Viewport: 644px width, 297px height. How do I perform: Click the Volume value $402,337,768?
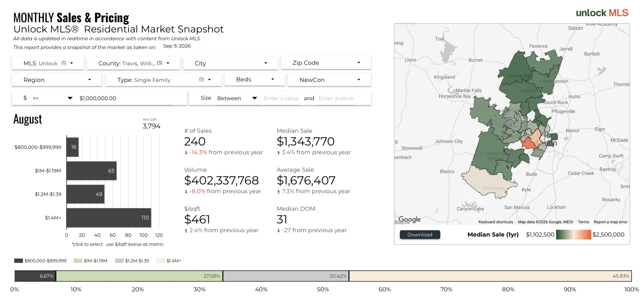[x=221, y=180]
